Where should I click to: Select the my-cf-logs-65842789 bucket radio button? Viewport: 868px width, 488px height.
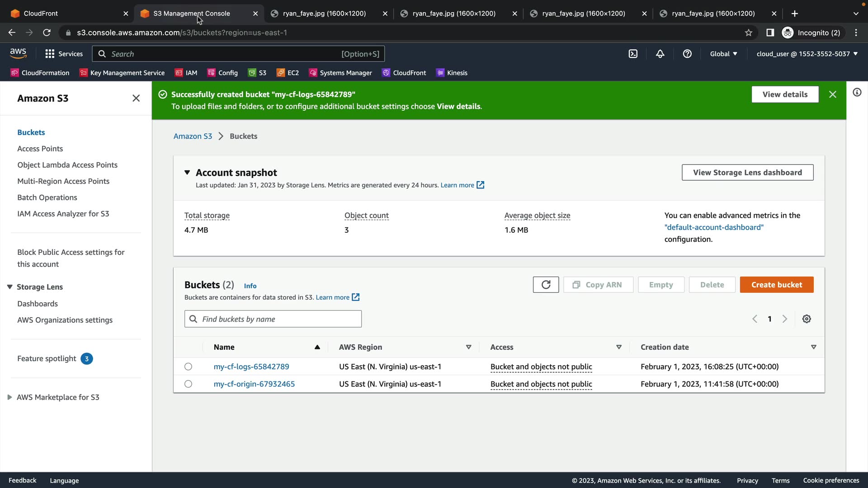pyautogui.click(x=188, y=366)
